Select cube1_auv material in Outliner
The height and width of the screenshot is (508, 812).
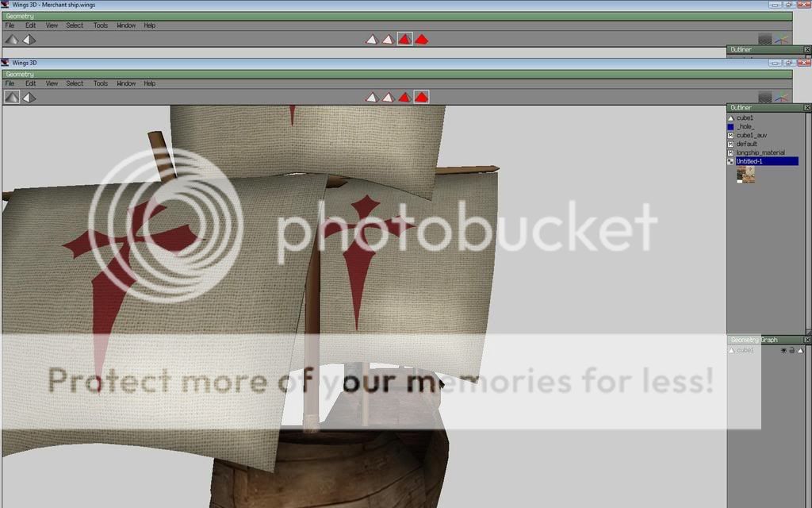pyautogui.click(x=751, y=135)
